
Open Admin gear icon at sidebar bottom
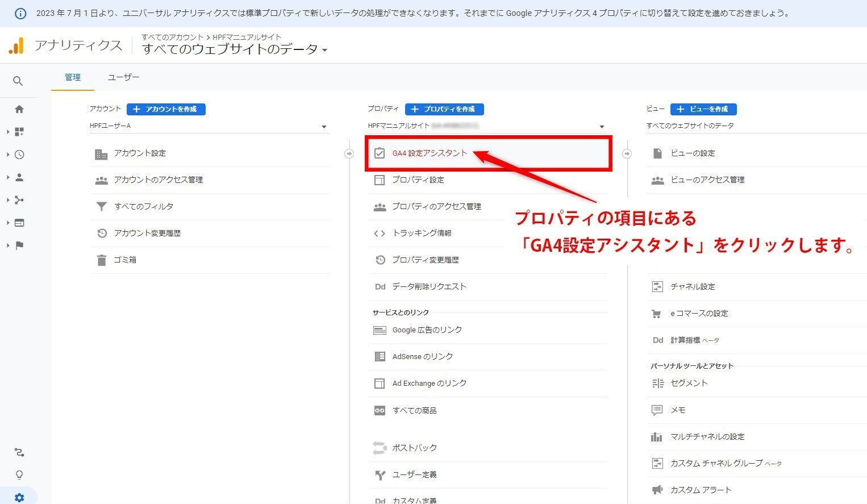tap(19, 498)
